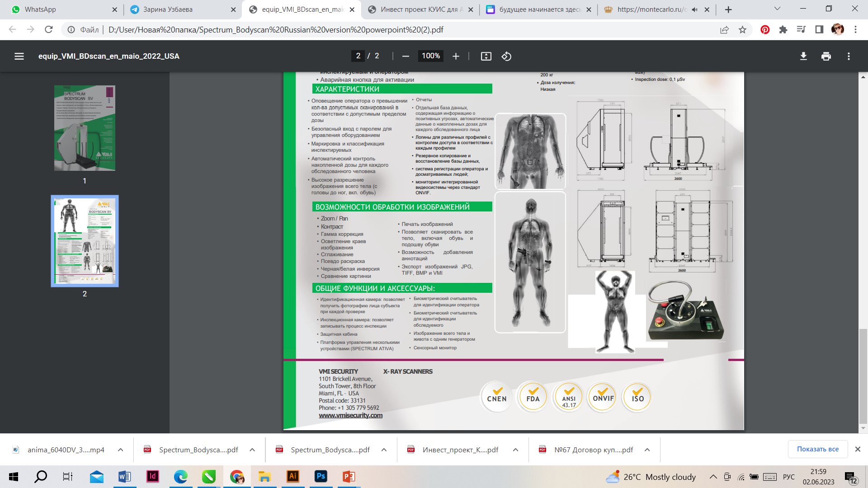Zoom out with the minus icon
Image resolution: width=868 pixels, height=488 pixels.
[x=406, y=56]
